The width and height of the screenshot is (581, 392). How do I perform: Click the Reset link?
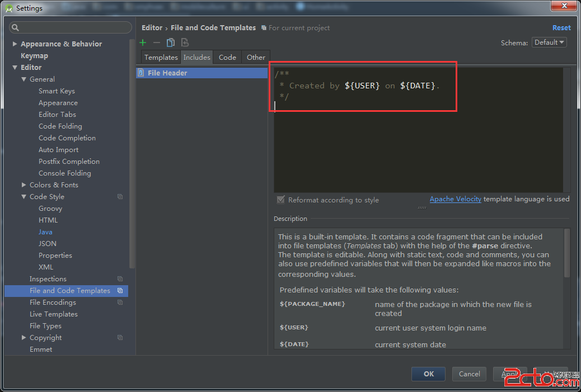[x=561, y=28]
